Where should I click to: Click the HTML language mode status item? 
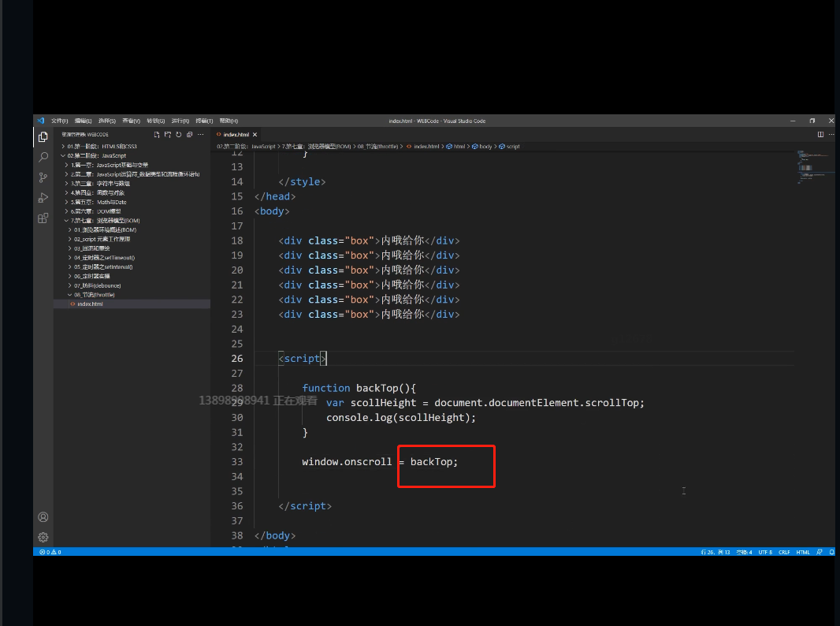(803, 552)
